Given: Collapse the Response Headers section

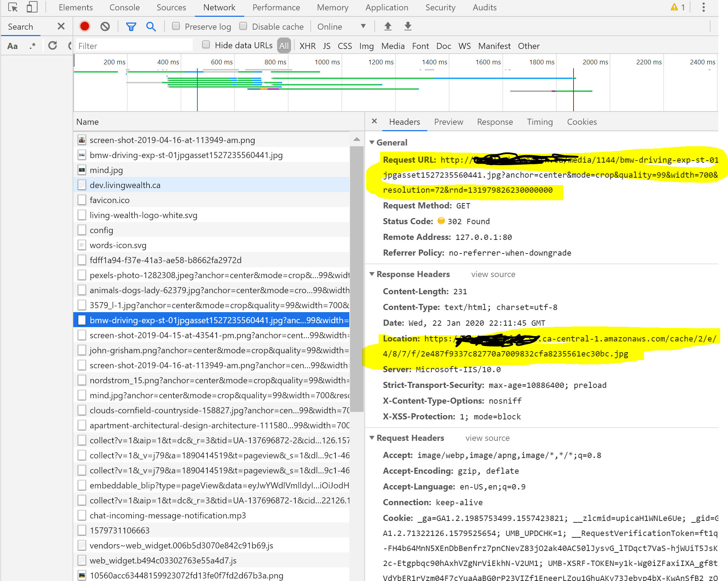Looking at the screenshot, I should coord(372,274).
